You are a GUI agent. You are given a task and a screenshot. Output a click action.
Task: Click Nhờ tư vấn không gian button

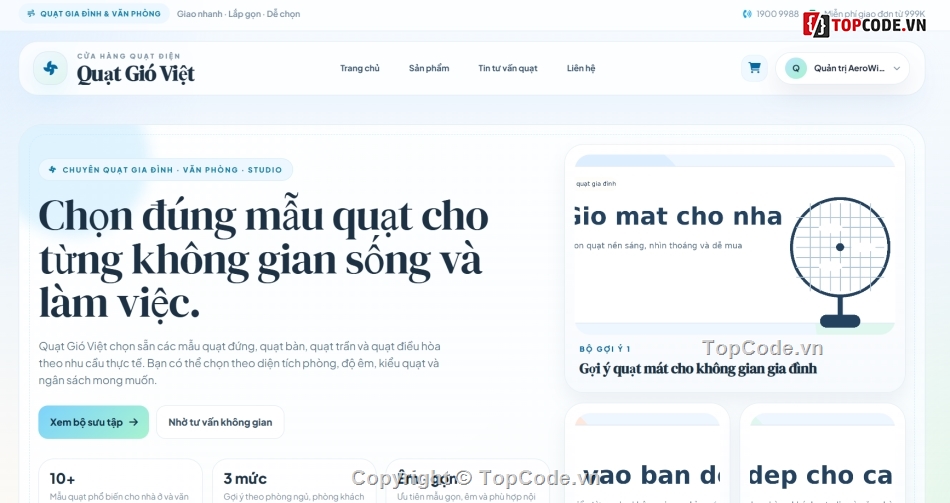[x=221, y=422]
